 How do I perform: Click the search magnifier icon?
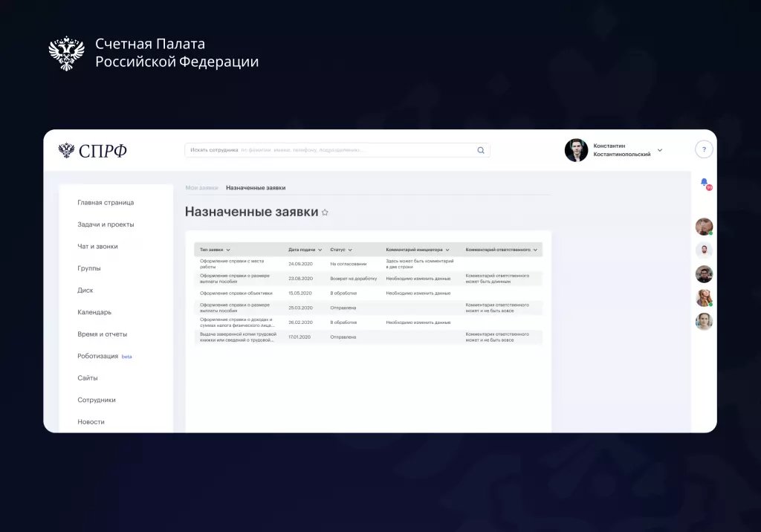(481, 150)
